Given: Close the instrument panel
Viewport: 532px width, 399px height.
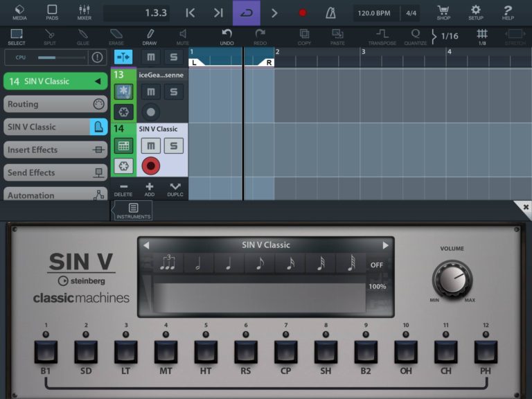Looking at the screenshot, I should pos(525,207).
